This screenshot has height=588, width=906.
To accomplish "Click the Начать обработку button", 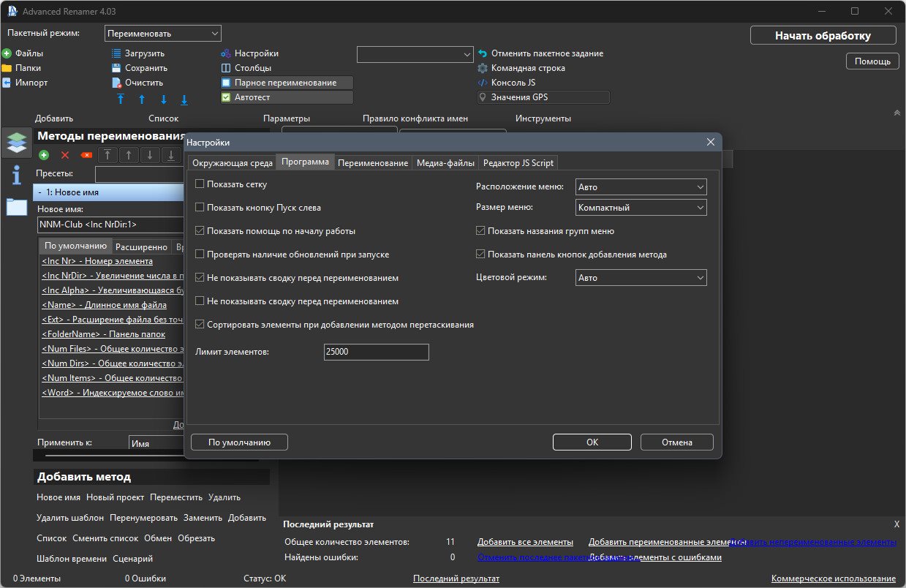I will pyautogui.click(x=823, y=35).
